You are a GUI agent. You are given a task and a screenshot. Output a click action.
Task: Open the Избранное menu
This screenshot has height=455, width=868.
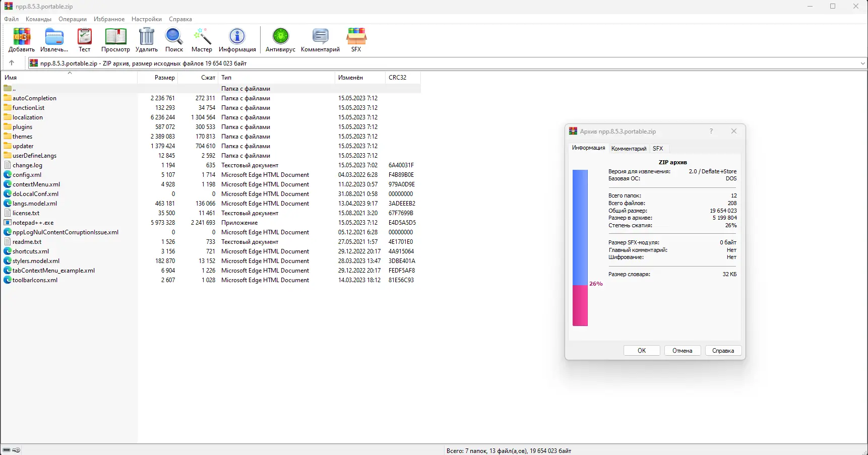pyautogui.click(x=109, y=19)
